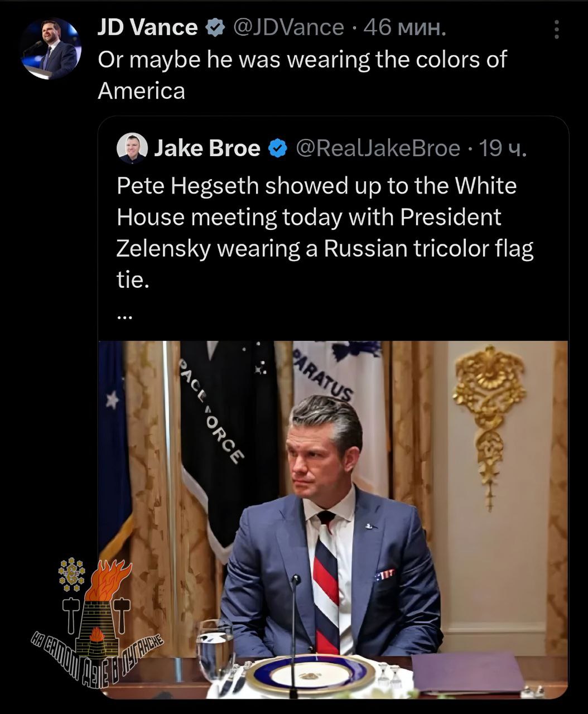This screenshot has width=588, height=714.
Task: Click the "JD Vance" display name
Action: pos(147,27)
